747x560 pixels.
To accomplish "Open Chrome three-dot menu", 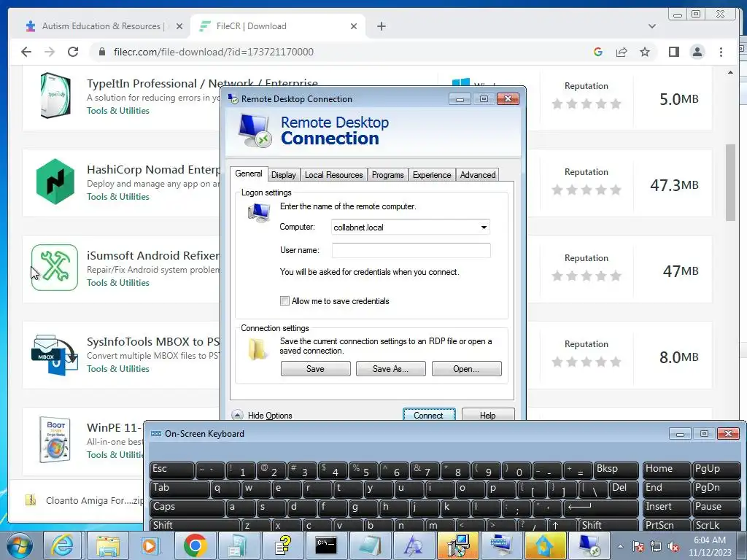I will [x=721, y=52].
